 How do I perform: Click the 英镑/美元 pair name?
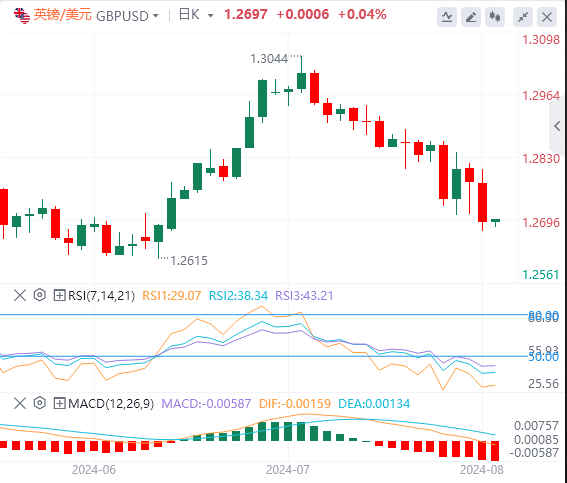63,15
